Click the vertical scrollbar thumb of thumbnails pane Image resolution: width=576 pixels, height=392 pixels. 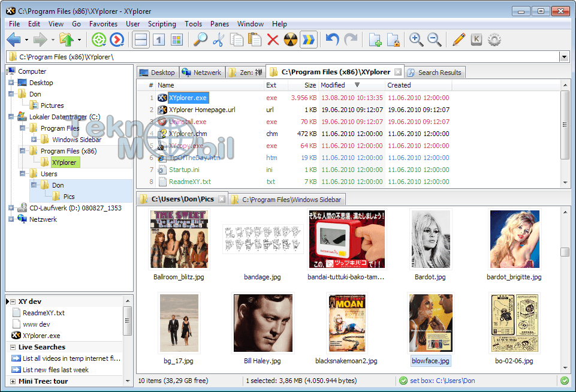(565, 252)
